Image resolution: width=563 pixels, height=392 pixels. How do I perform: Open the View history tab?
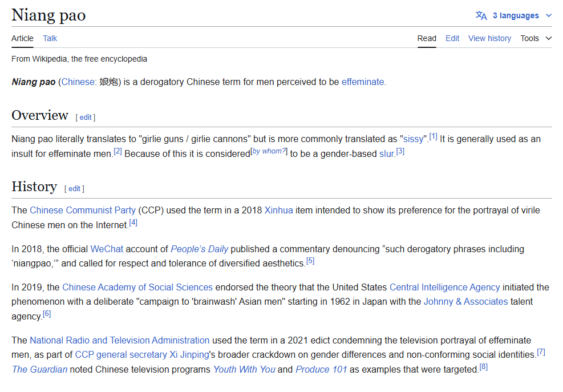489,38
